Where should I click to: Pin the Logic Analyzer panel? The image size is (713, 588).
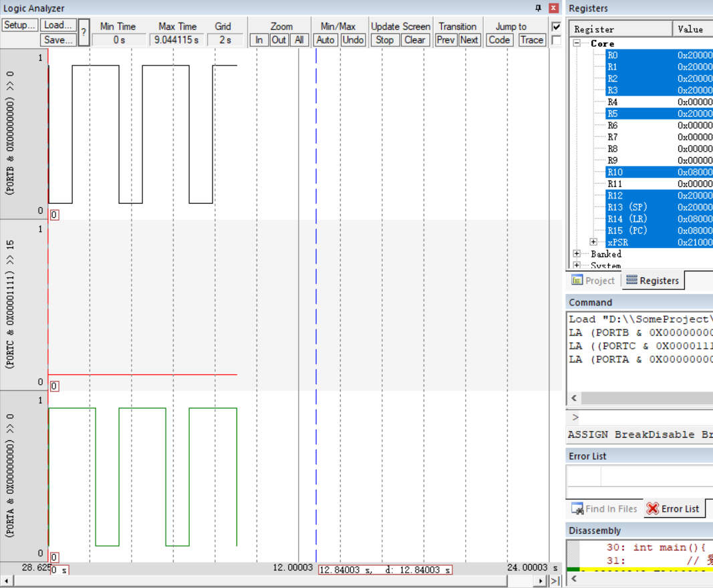(x=539, y=8)
